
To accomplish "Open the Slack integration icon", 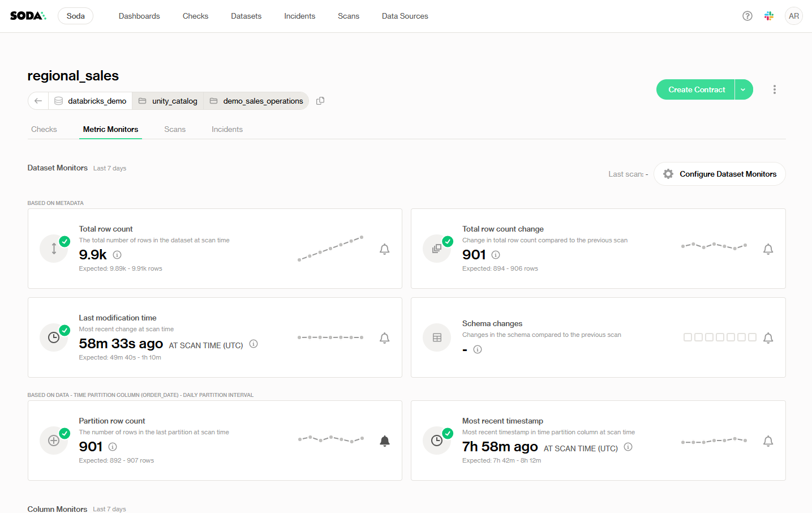I will click(769, 16).
